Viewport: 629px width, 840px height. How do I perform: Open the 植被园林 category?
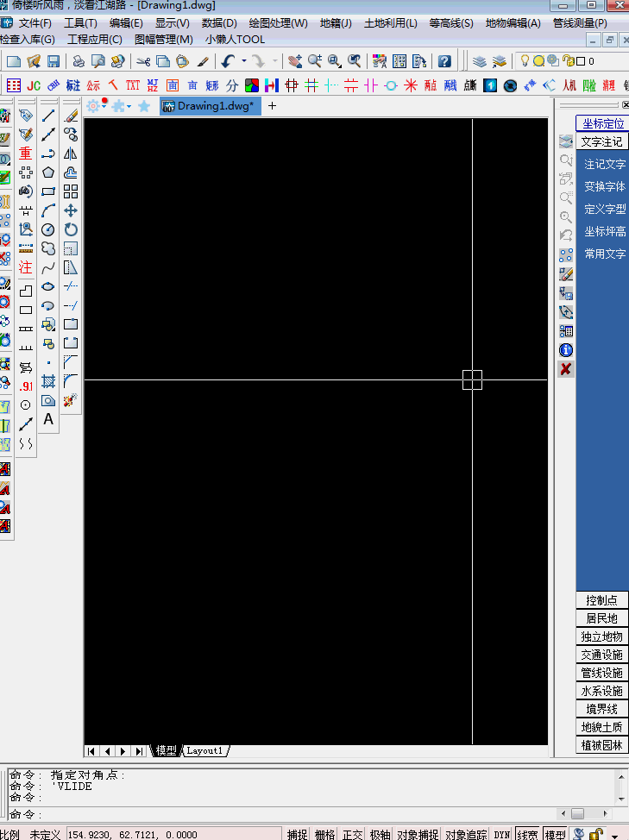click(x=601, y=745)
